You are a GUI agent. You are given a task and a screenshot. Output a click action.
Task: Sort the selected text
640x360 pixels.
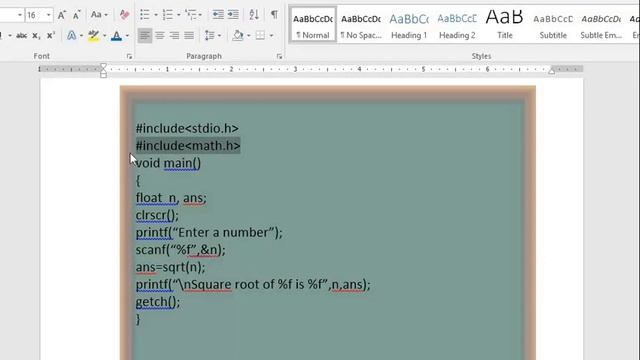coord(254,15)
